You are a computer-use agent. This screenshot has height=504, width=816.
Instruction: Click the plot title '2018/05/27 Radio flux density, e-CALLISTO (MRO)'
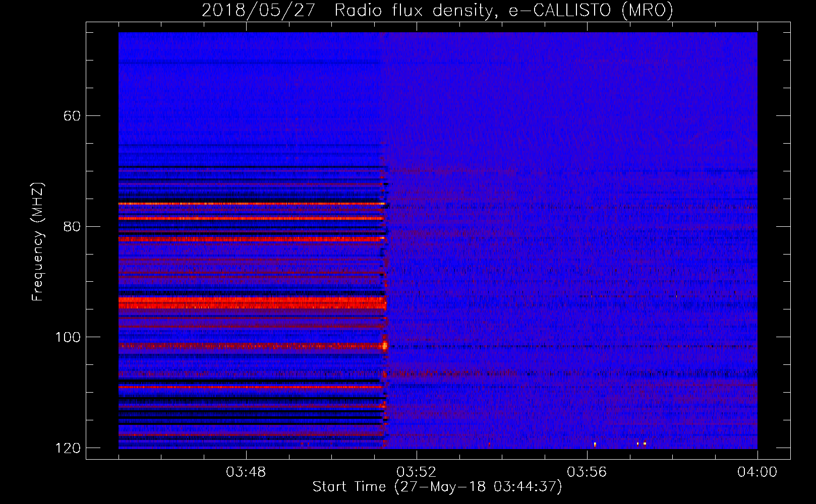(x=437, y=10)
